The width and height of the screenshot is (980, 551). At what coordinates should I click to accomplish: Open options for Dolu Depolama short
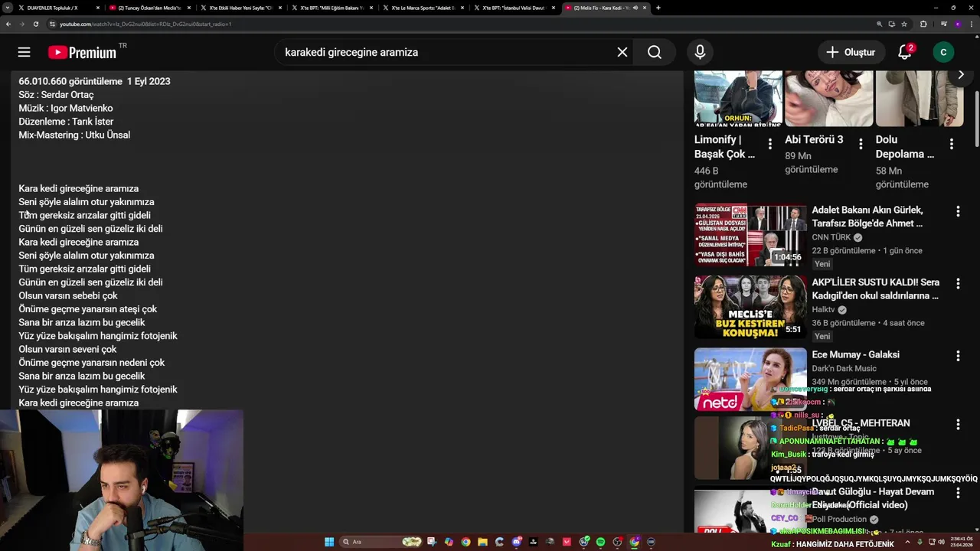coord(951,144)
